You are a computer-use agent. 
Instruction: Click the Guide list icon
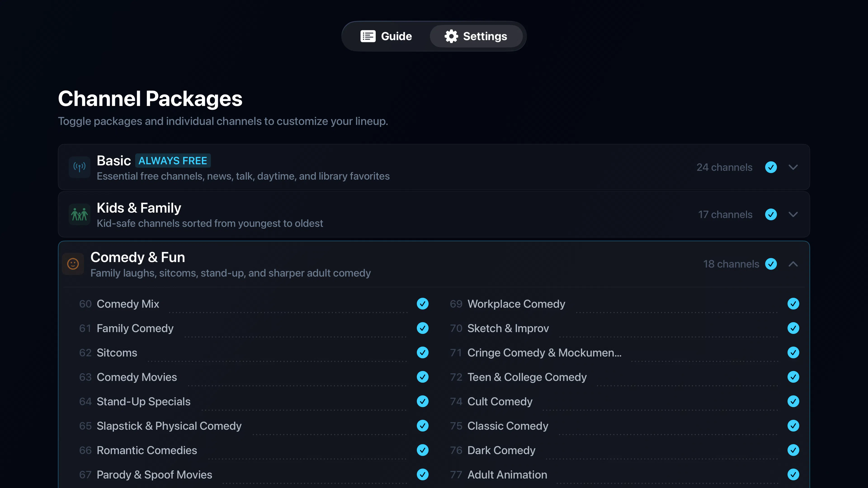coord(368,36)
